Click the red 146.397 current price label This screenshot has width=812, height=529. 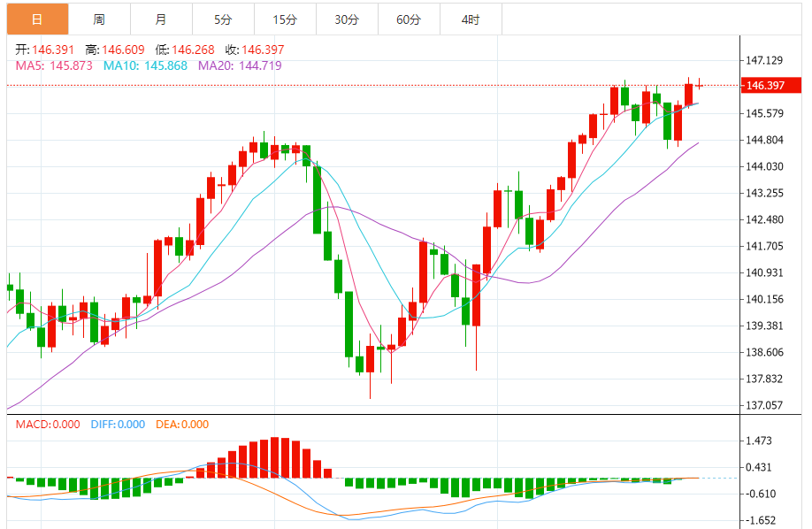click(771, 86)
